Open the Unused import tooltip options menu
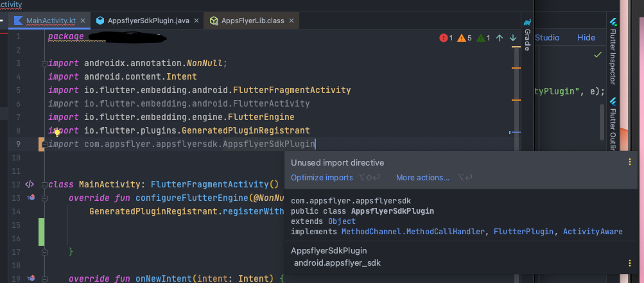This screenshot has height=283, width=644. point(630,162)
